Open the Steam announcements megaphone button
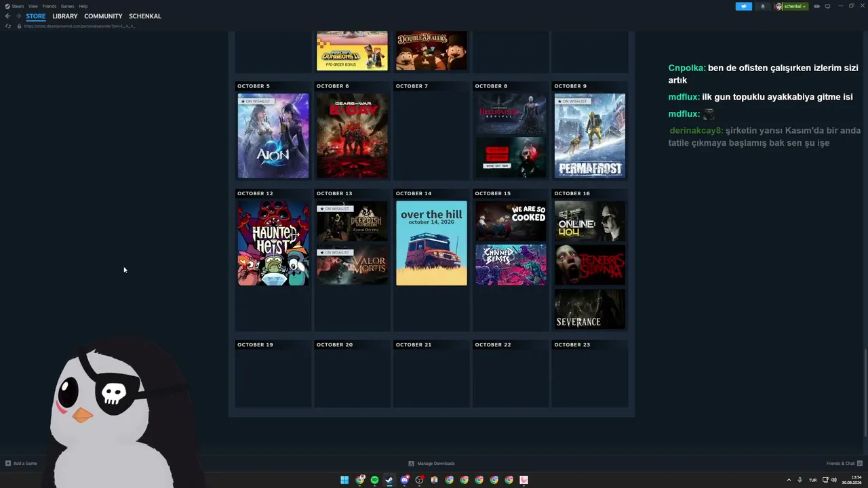The image size is (868, 488). click(x=744, y=6)
